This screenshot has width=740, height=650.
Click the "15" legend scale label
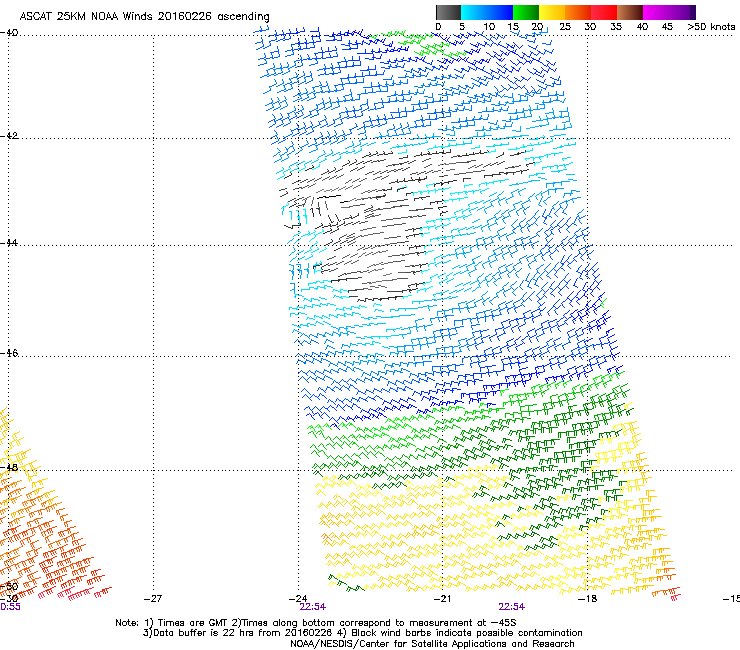click(513, 26)
